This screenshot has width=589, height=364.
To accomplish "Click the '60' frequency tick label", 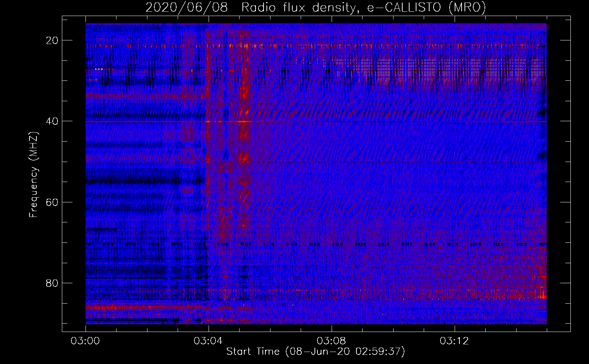I will point(52,202).
